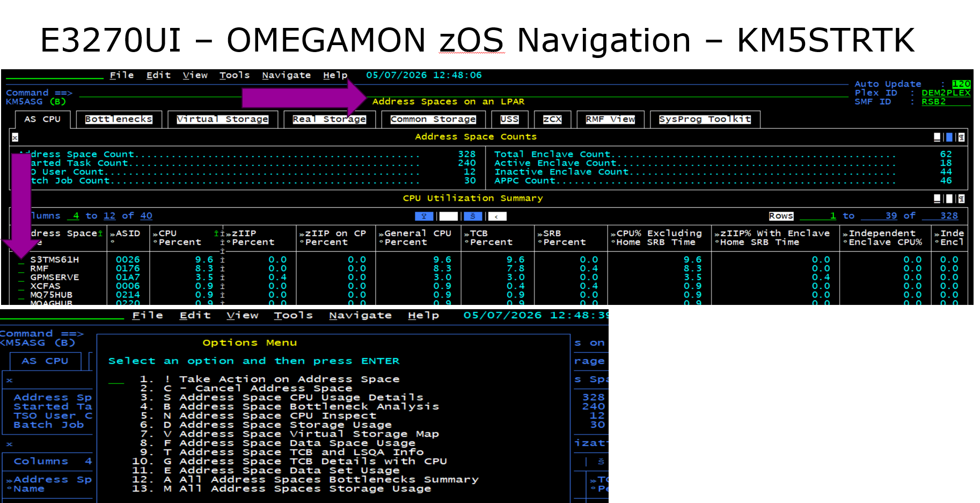Click the Auto Update value 120
Viewport: 980px width, 503px height.
961,84
